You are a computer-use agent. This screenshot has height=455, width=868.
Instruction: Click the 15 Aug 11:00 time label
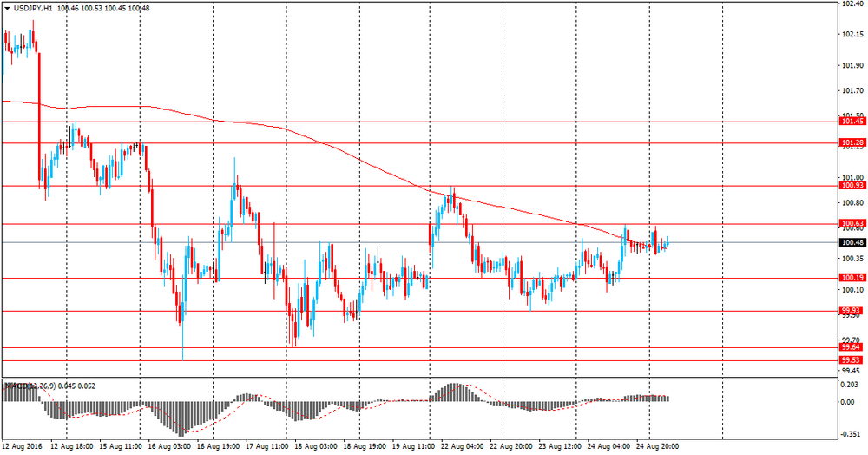coord(120,446)
